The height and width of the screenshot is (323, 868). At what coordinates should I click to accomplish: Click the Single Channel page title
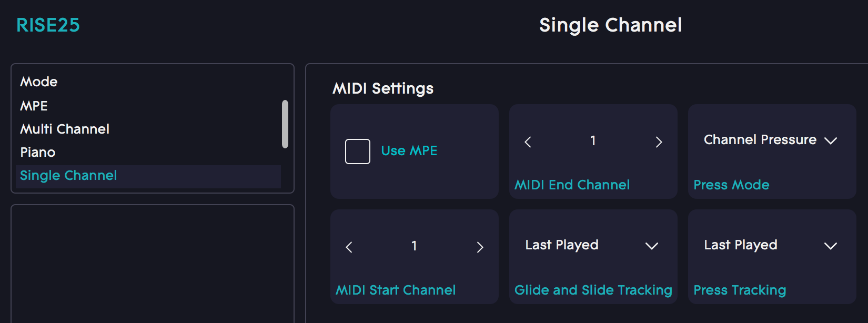point(610,25)
